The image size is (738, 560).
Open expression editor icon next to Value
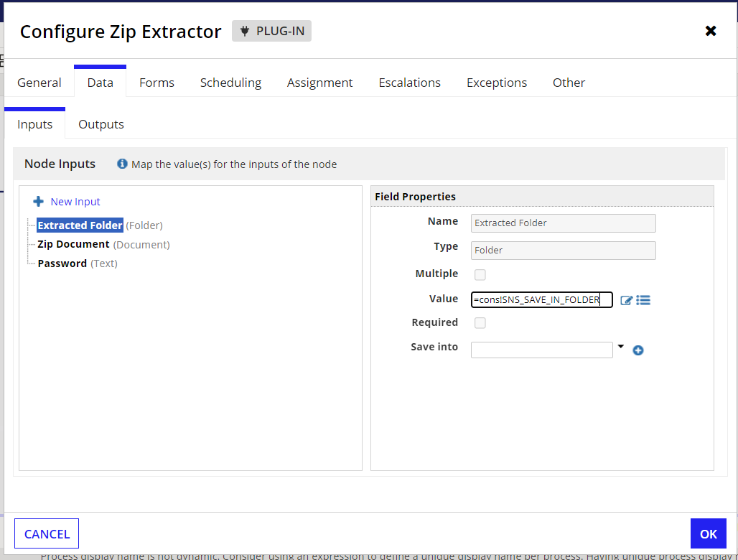(x=626, y=300)
